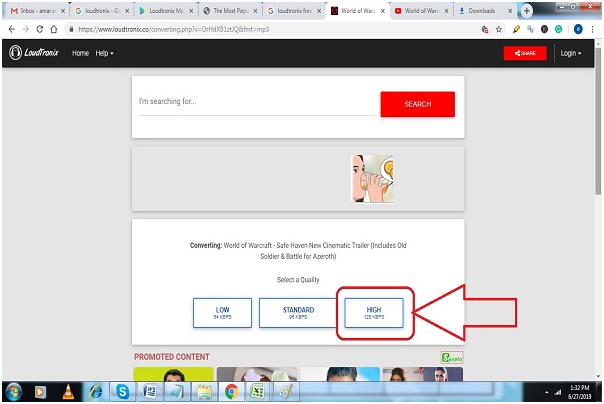
Task: Click the red SEARCH button
Action: point(418,104)
